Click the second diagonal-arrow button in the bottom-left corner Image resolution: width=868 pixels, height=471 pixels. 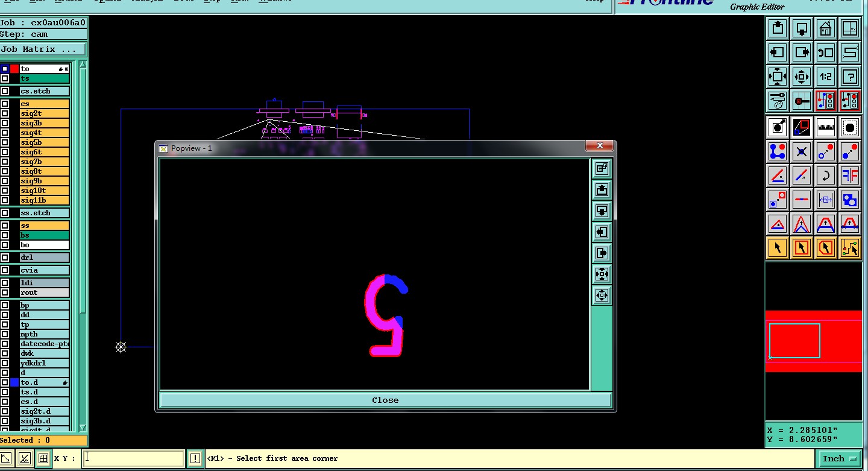click(x=25, y=458)
